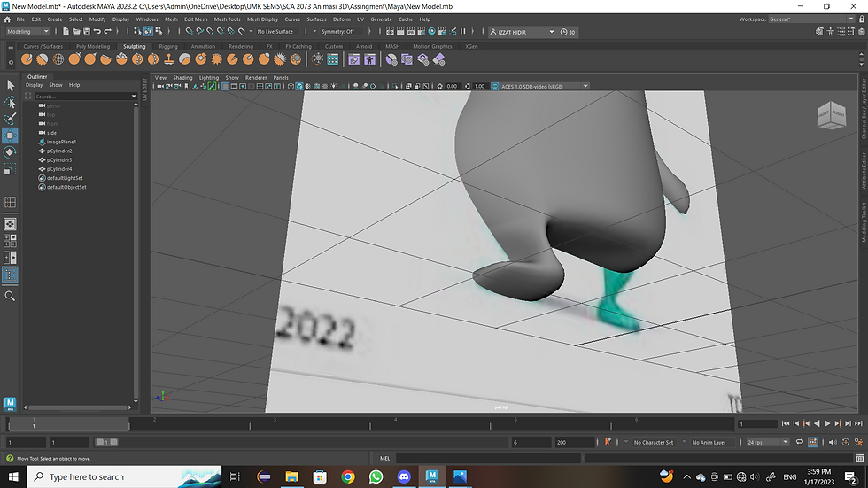Go to start of playback range
The height and width of the screenshot is (488, 868).
[x=786, y=423]
